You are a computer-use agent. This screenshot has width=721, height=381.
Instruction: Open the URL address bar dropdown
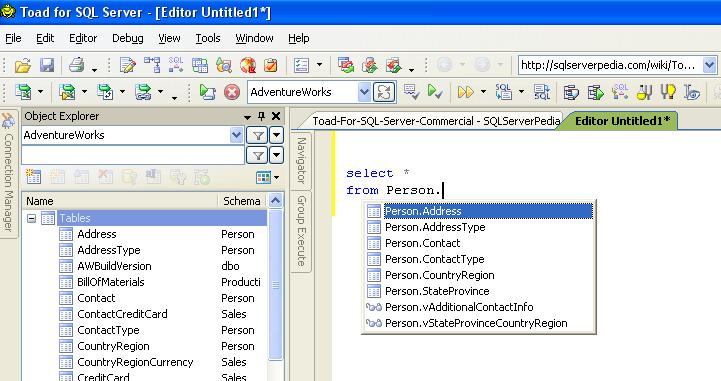click(x=710, y=65)
